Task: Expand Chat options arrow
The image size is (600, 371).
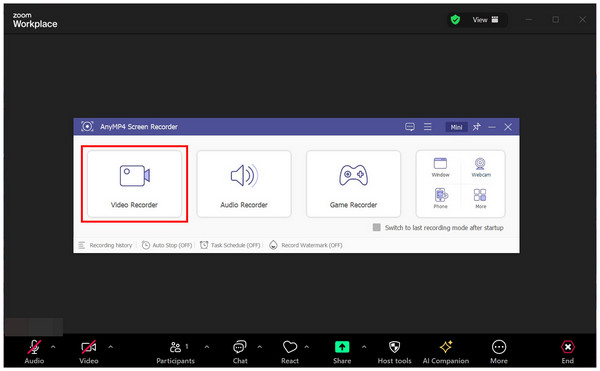Action: tap(260, 347)
